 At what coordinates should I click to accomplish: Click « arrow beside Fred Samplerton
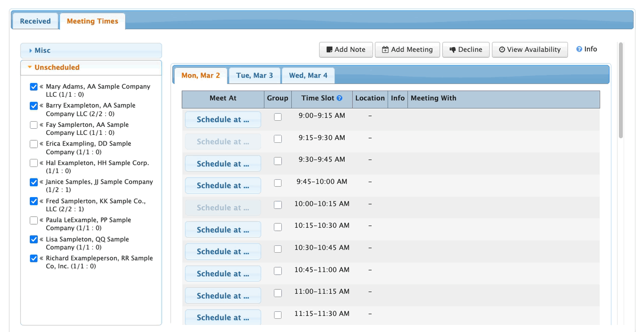click(x=42, y=201)
